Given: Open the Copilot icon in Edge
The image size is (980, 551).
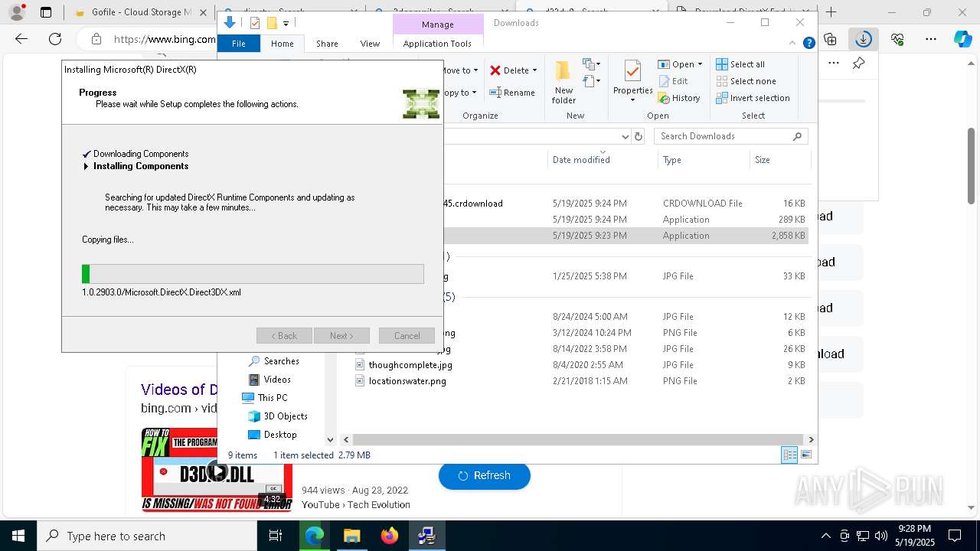Looking at the screenshot, I should click(x=962, y=39).
